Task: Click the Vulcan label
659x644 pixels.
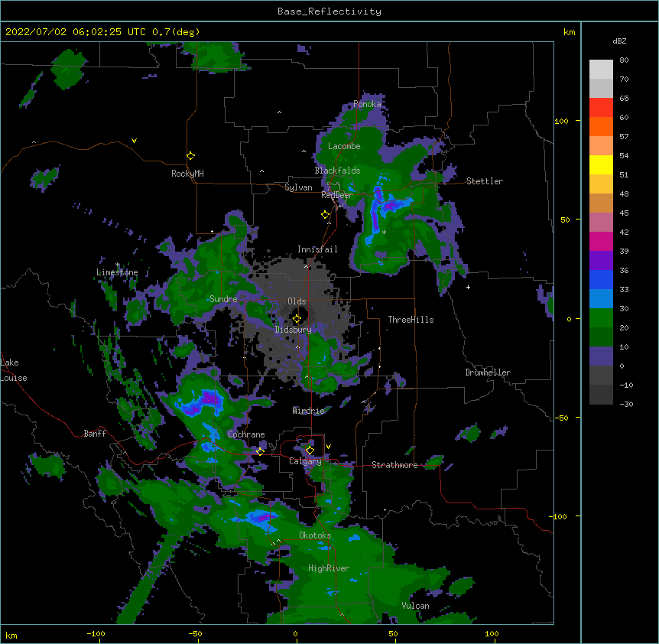Action: pyautogui.click(x=415, y=606)
